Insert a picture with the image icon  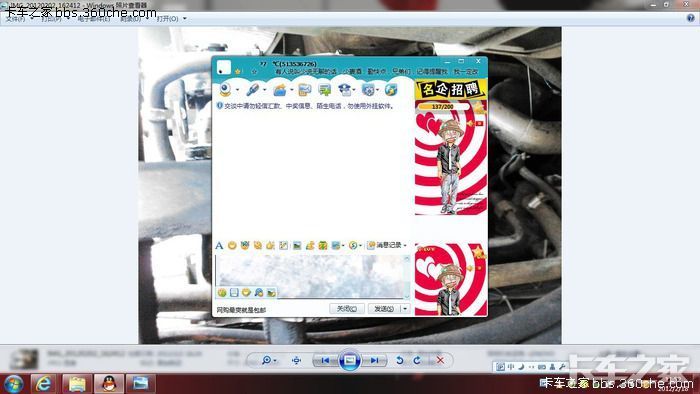(296, 245)
